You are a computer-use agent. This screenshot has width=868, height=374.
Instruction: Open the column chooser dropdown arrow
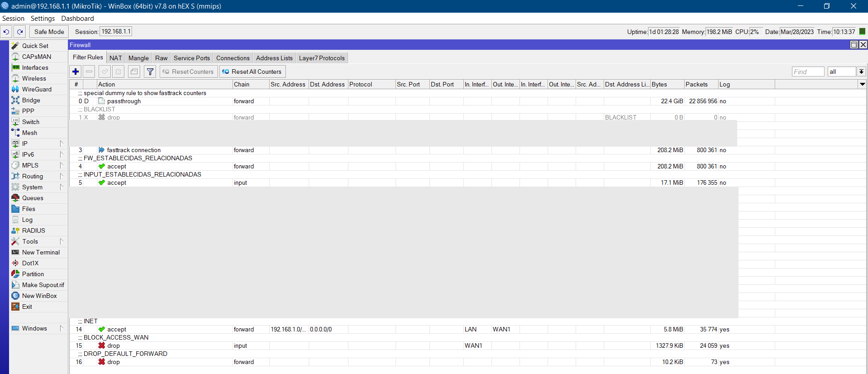pyautogui.click(x=863, y=84)
